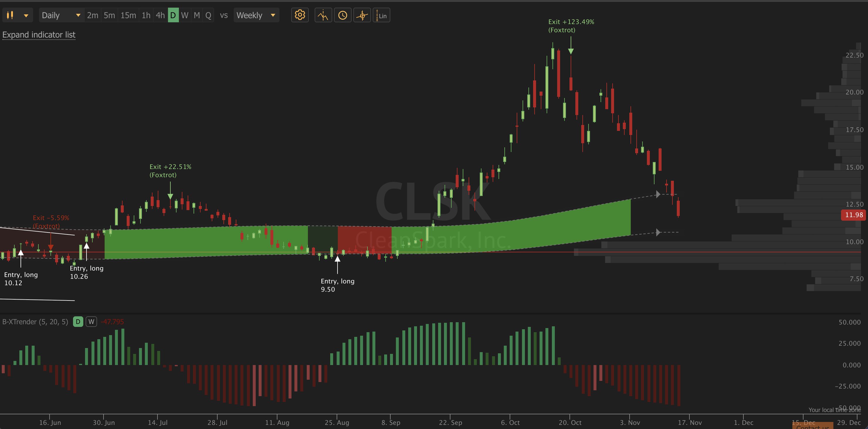
Task: Toggle the D button on B-XTrender
Action: click(x=78, y=321)
